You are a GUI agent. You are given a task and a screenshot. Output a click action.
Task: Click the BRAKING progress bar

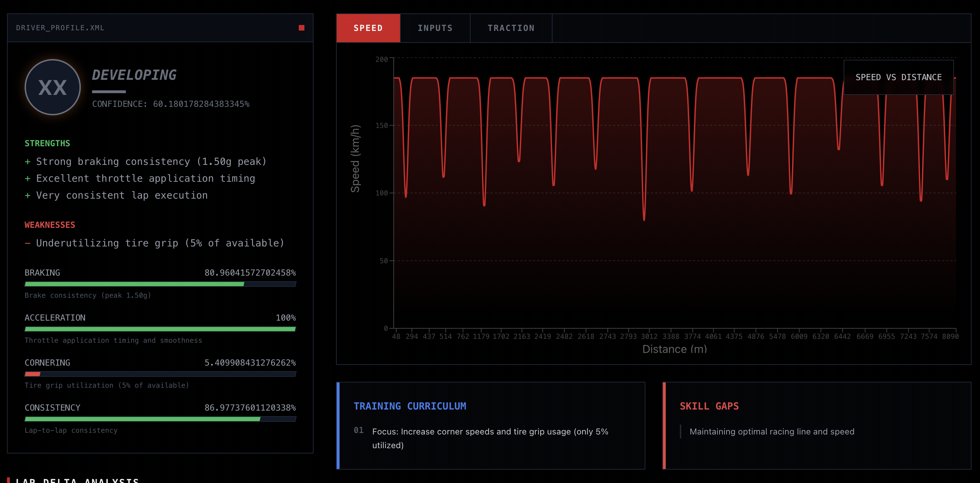pos(160,284)
